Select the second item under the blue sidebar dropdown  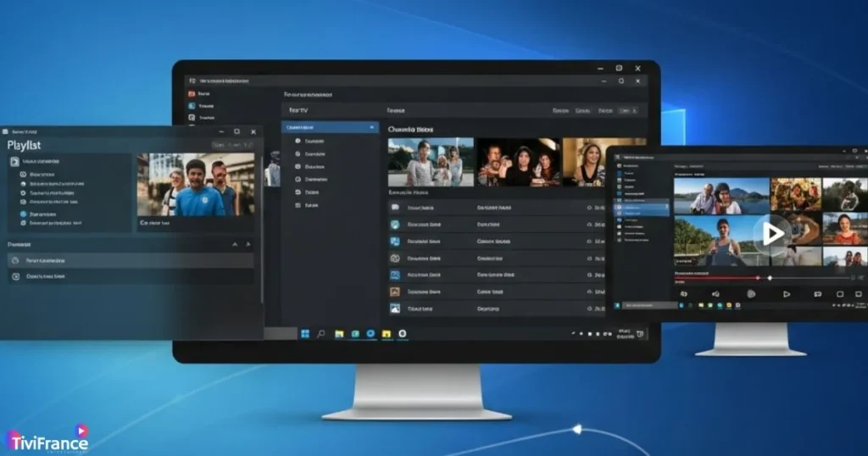[x=310, y=154]
